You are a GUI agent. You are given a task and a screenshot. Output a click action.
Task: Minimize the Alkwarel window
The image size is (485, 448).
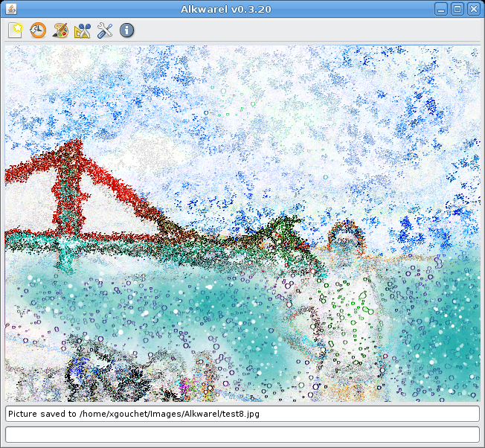(441, 9)
